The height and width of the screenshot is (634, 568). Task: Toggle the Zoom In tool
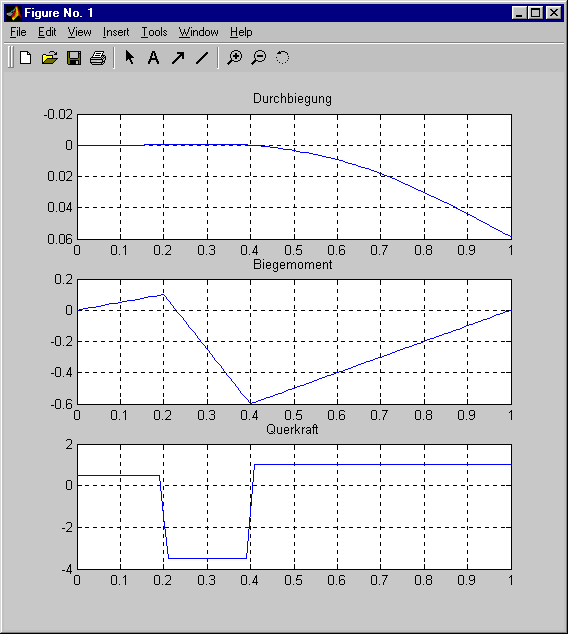[234, 58]
